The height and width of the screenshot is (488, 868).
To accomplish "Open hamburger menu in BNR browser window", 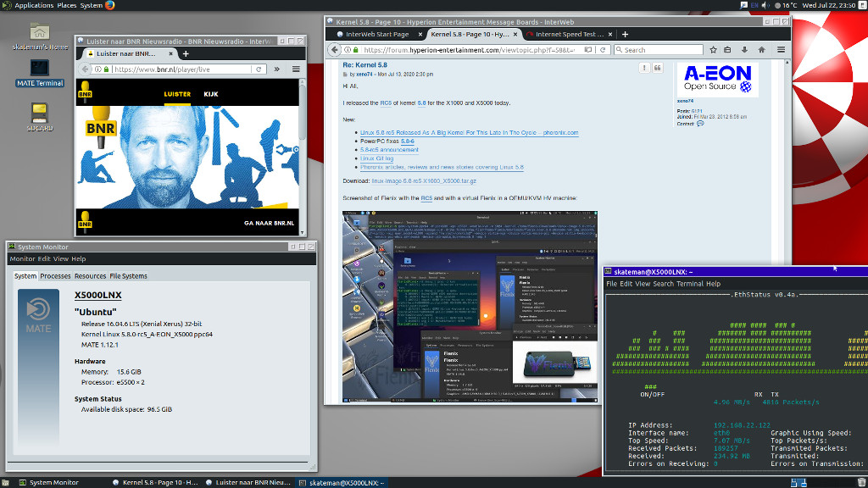I will [296, 69].
